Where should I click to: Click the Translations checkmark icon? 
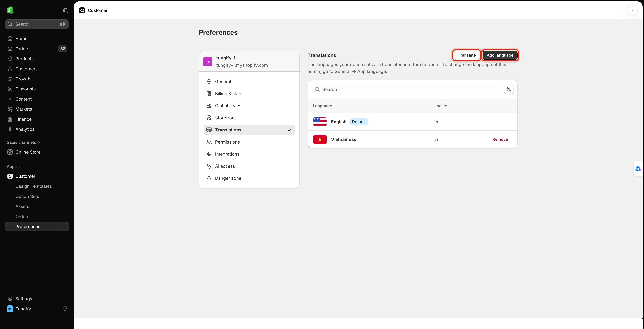(289, 130)
